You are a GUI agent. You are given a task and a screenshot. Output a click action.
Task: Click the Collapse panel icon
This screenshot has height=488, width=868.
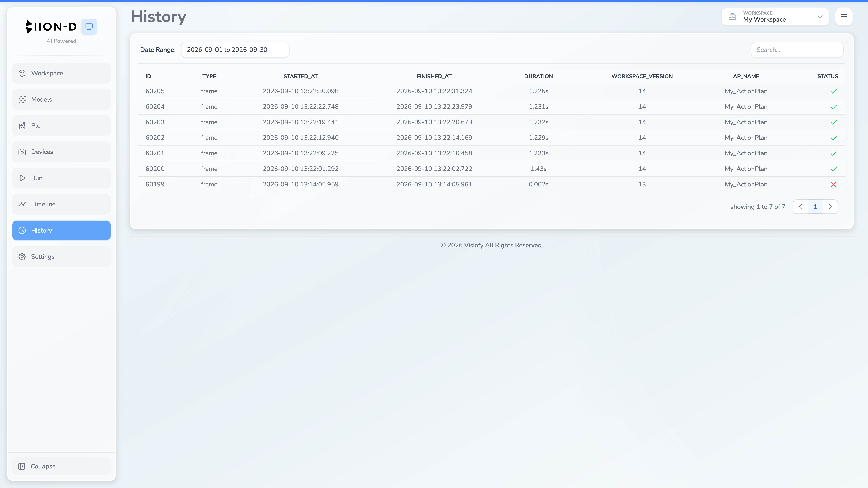22,466
